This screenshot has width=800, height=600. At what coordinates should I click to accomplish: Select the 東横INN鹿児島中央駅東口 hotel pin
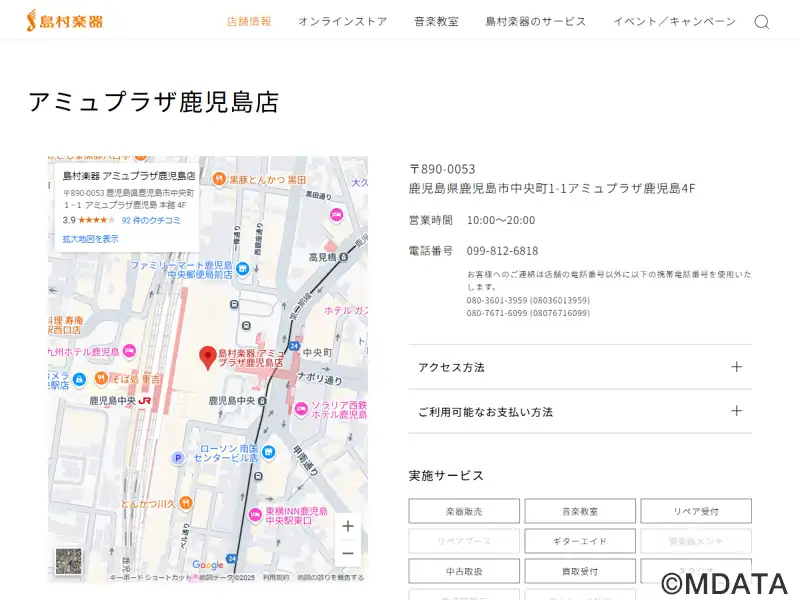point(255,515)
